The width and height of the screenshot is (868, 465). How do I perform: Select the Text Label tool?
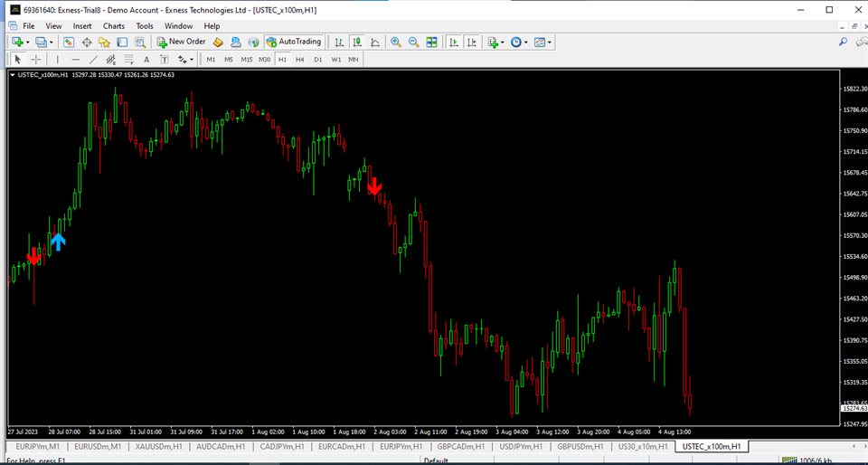(x=165, y=59)
